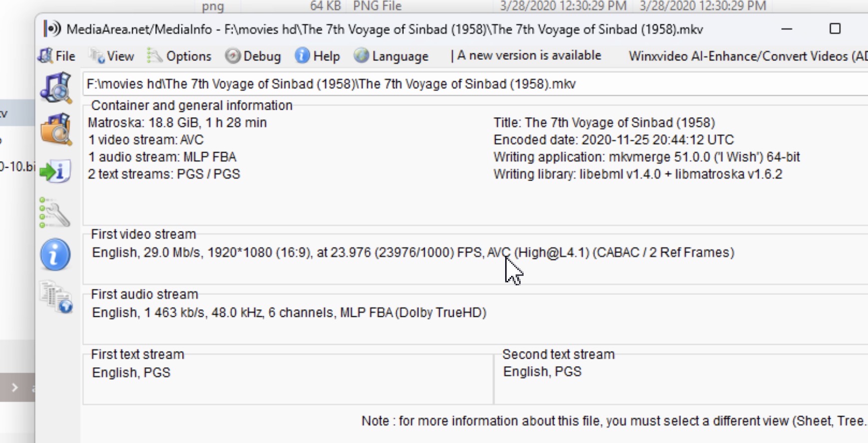Click the Winxvideo AI-Enhance/Convert Videos link
This screenshot has height=443, width=868.
coord(747,56)
